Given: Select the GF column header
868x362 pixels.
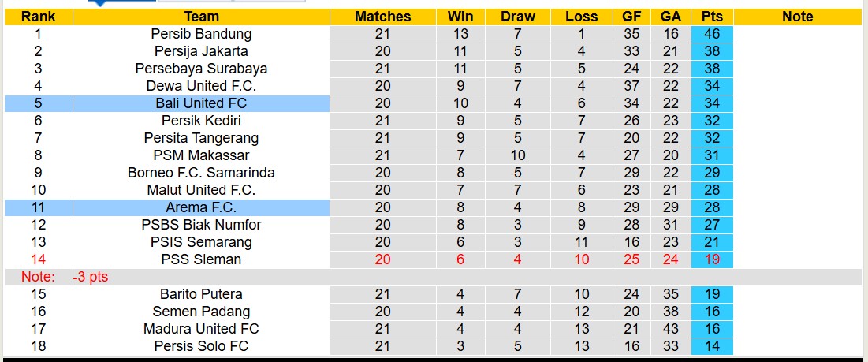Looking at the screenshot, I should [x=631, y=17].
